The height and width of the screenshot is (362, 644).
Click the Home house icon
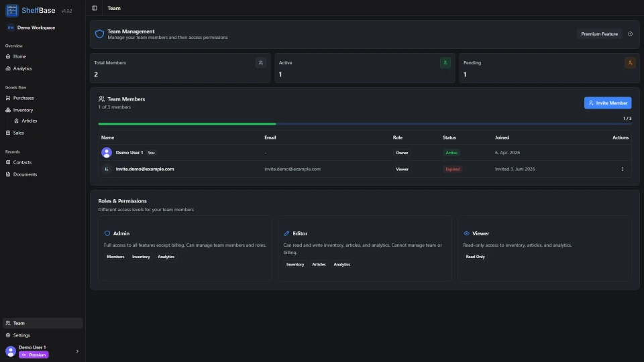click(x=8, y=56)
